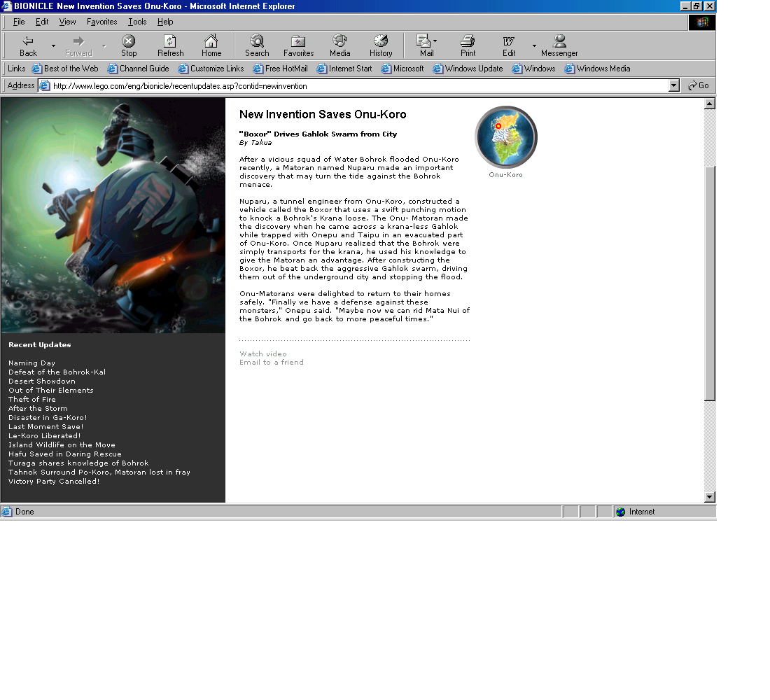Viewport: 770px width, 700px height.
Task: Open the Tools menu
Action: coord(137,22)
